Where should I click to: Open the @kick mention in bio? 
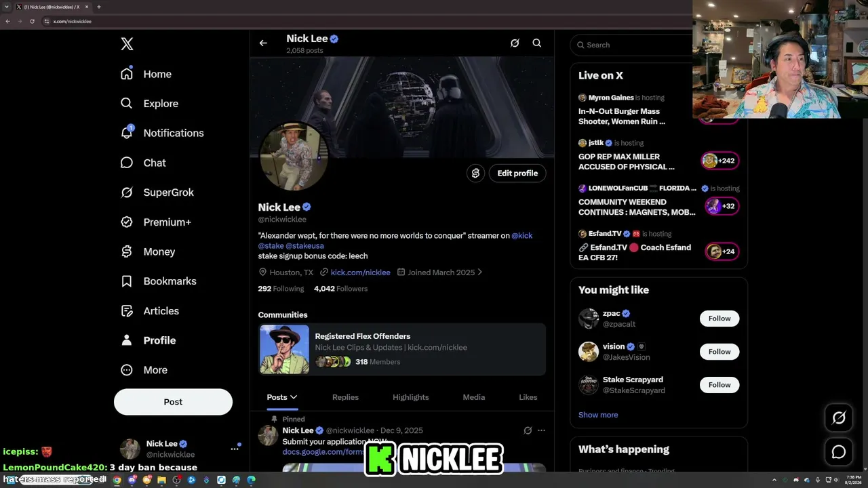521,236
